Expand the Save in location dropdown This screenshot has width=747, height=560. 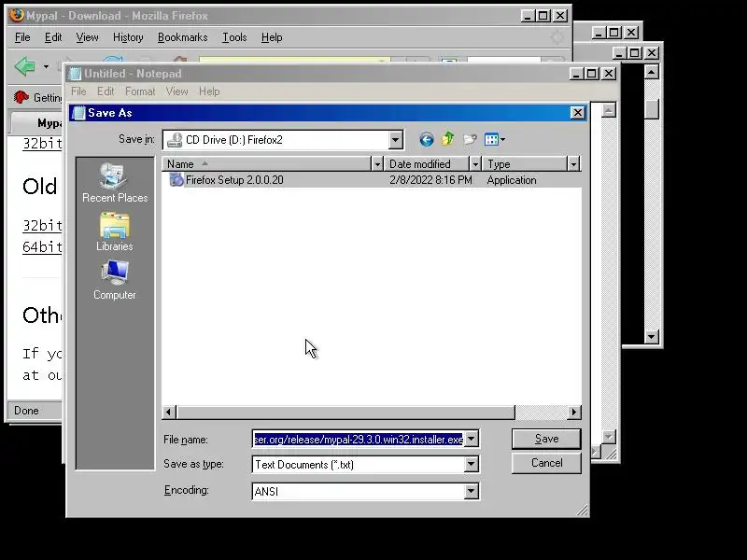tap(395, 140)
